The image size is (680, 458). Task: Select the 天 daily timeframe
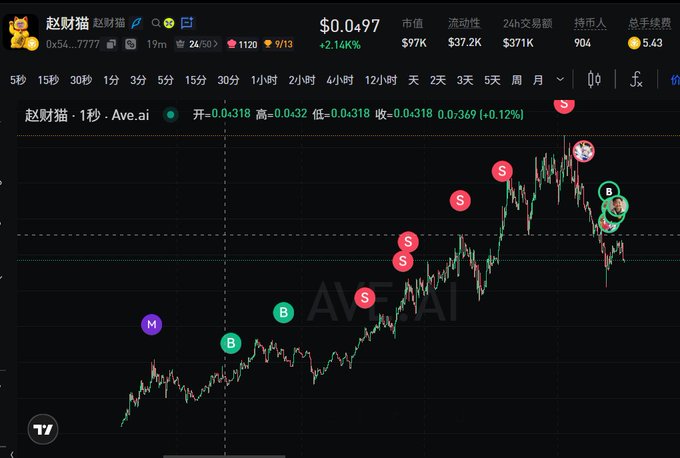point(413,80)
